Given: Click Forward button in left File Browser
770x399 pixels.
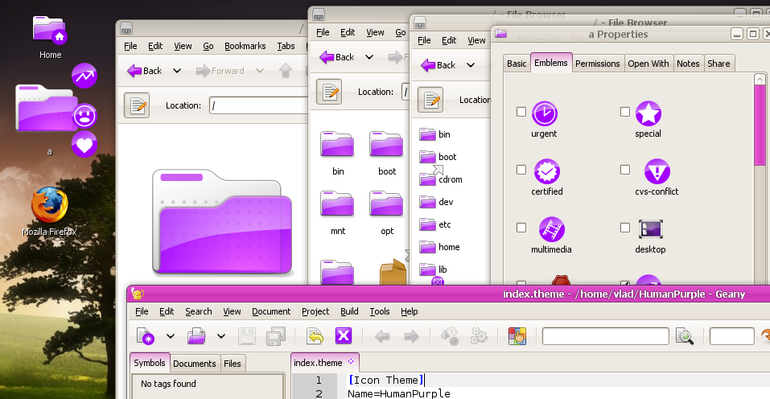Looking at the screenshot, I should click(220, 71).
